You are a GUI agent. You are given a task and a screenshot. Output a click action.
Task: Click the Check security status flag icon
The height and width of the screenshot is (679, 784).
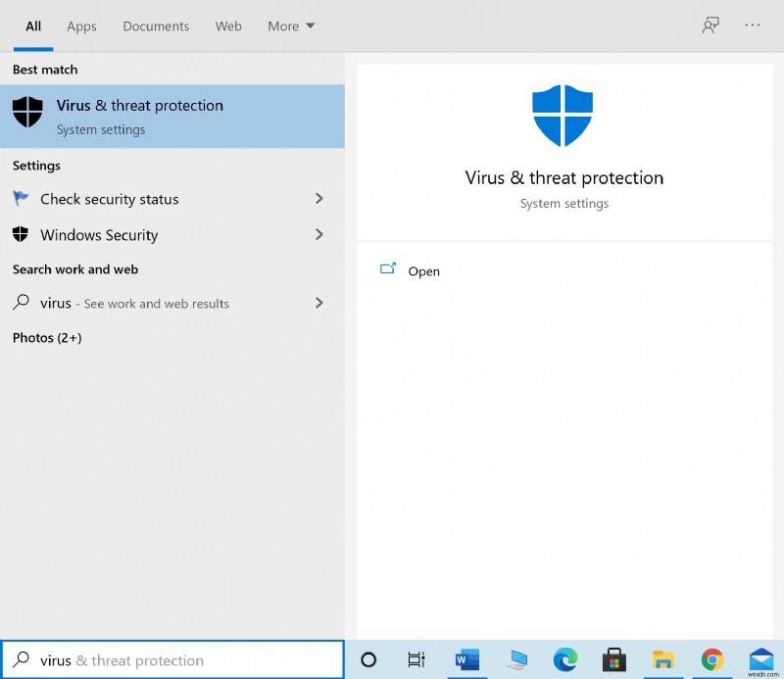(x=20, y=199)
